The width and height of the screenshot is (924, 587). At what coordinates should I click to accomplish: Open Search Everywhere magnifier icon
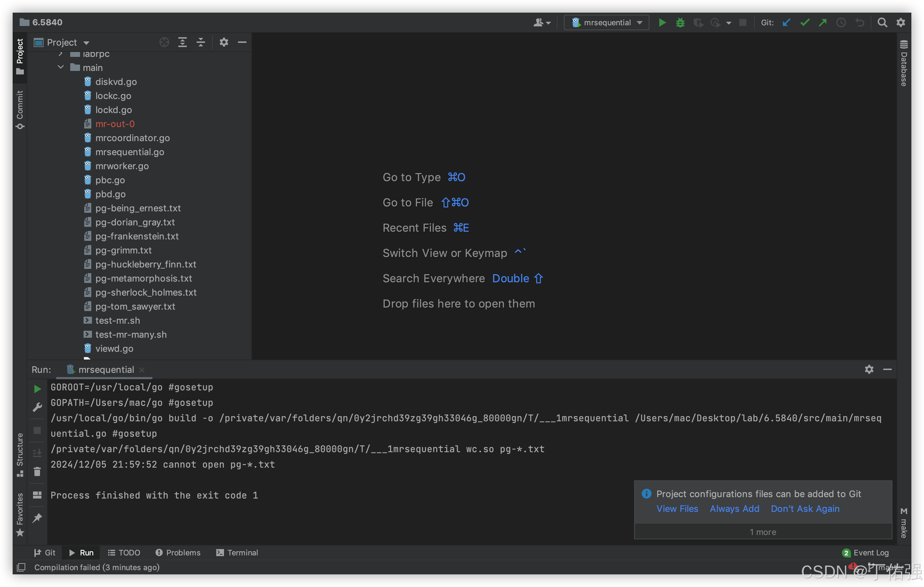(882, 22)
